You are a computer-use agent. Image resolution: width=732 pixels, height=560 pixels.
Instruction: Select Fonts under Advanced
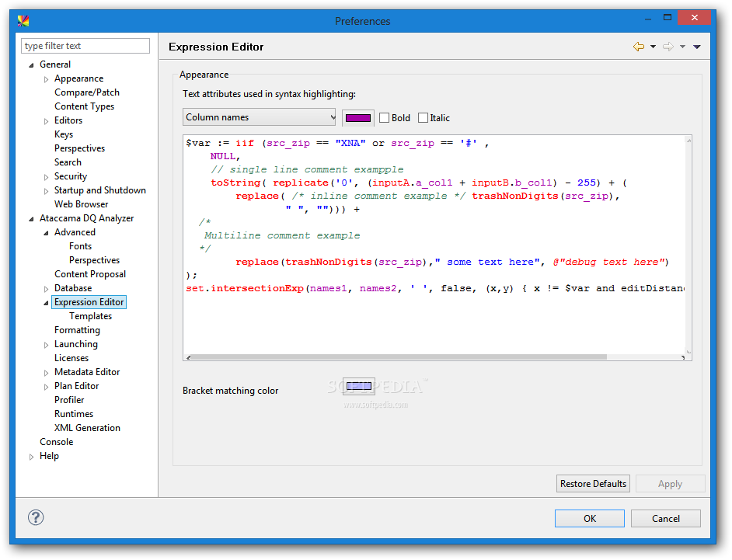[80, 246]
